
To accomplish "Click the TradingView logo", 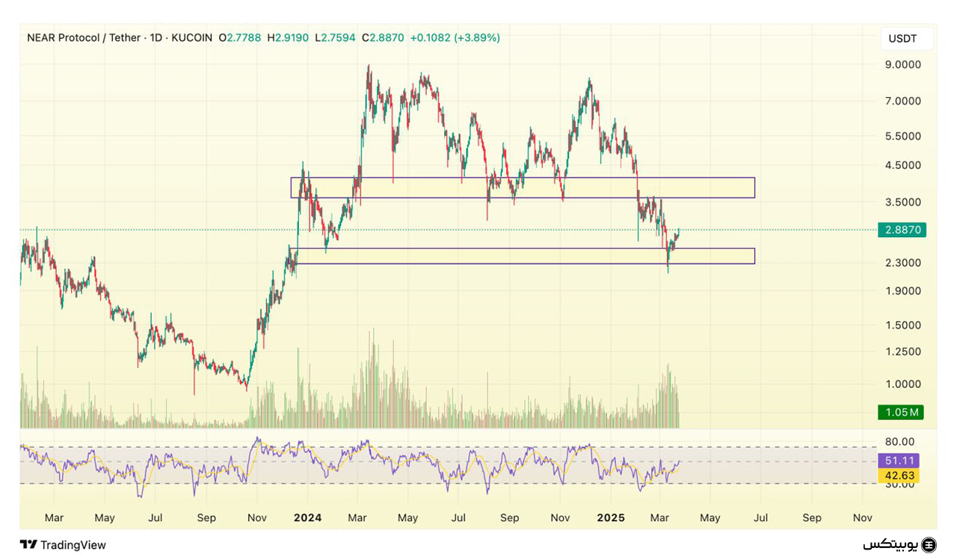I will point(63,545).
